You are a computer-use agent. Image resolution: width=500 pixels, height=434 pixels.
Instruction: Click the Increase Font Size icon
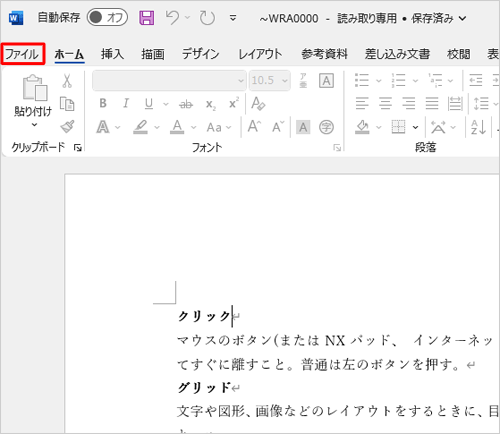(254, 127)
